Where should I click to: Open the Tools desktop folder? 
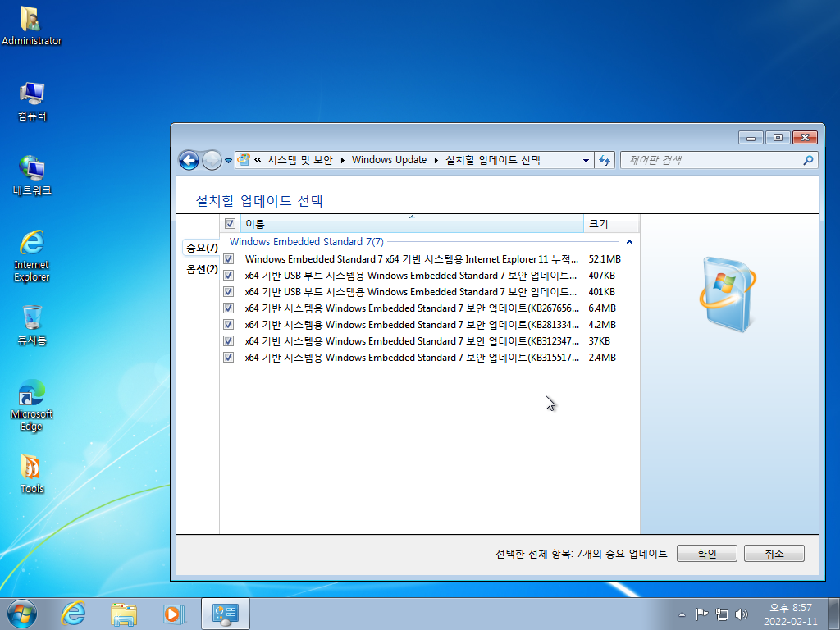pyautogui.click(x=32, y=473)
